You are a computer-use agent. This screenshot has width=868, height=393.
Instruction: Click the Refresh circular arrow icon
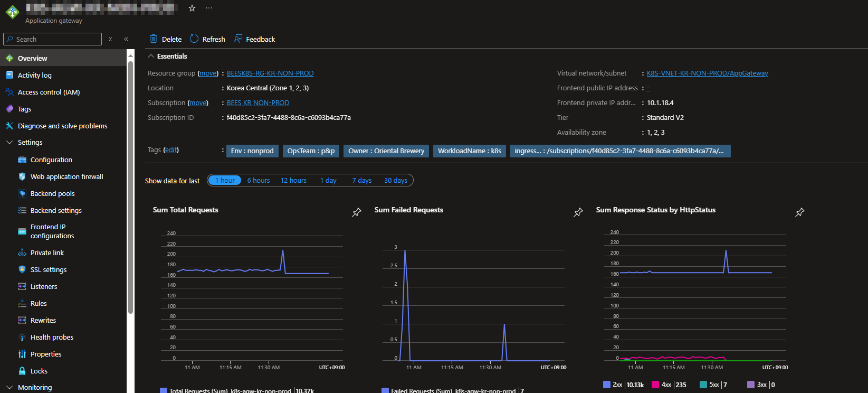pos(194,39)
